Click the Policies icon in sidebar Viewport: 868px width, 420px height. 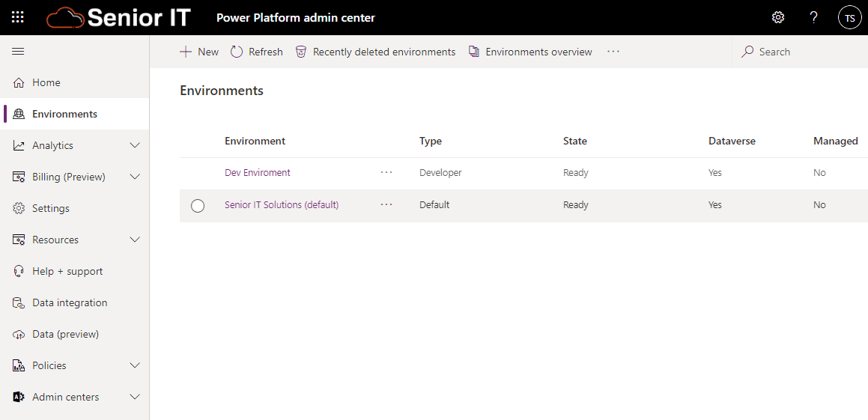click(x=19, y=366)
